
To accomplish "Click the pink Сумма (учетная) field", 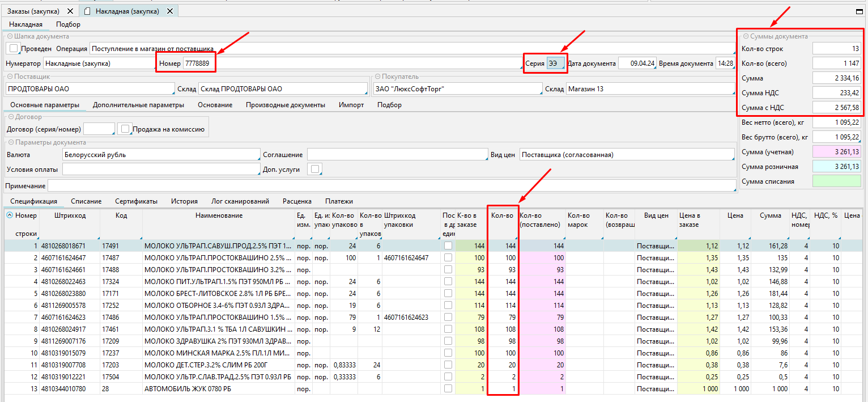I will coord(836,152).
